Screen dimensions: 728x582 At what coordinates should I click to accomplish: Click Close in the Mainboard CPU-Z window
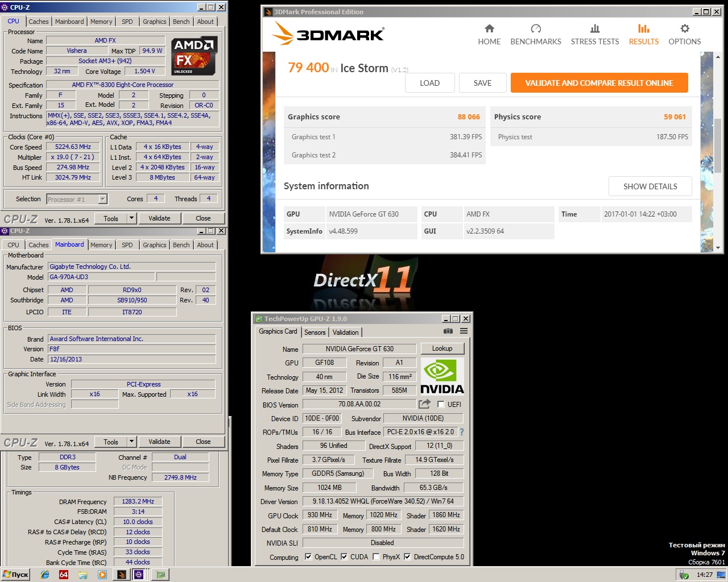(x=203, y=442)
